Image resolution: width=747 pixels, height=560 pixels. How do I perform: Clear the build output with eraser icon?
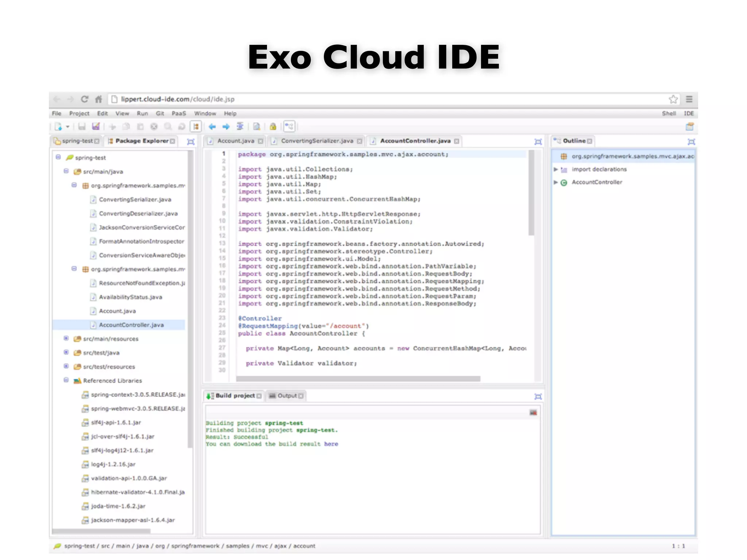pos(533,413)
